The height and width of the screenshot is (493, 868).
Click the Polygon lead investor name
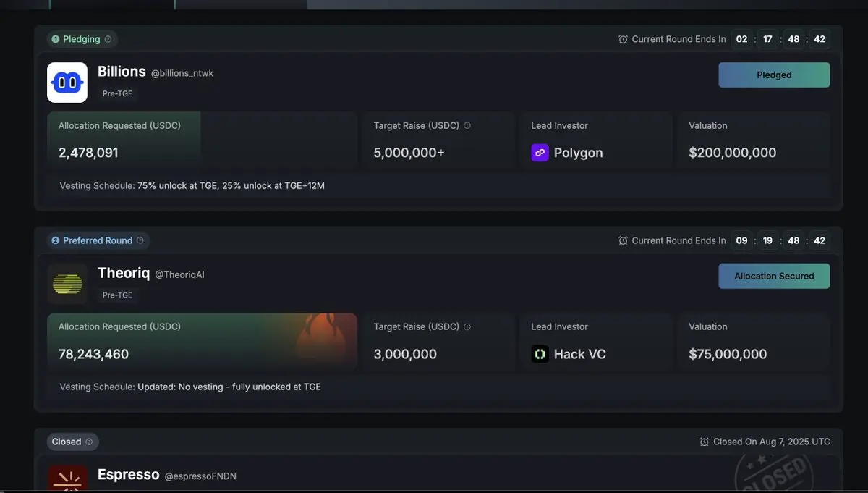click(578, 153)
